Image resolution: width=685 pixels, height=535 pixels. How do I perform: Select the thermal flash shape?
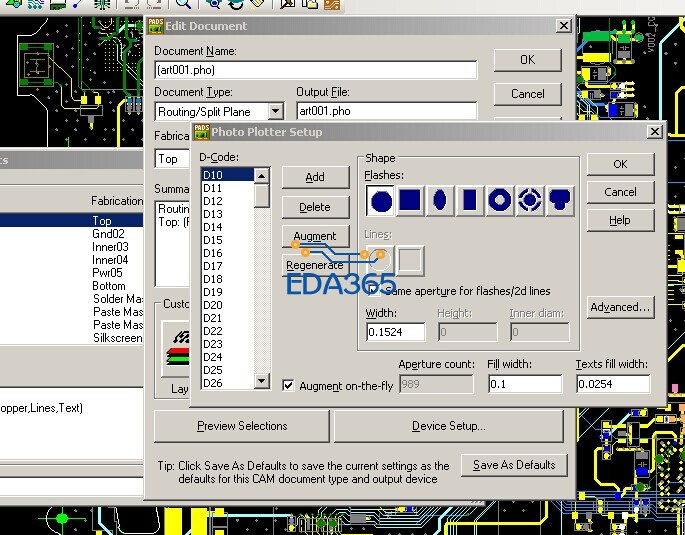coord(530,200)
